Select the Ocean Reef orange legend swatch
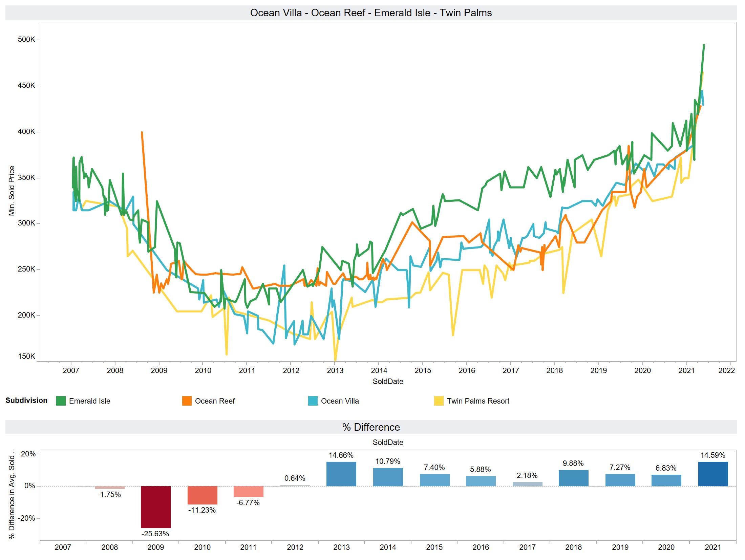 click(187, 401)
